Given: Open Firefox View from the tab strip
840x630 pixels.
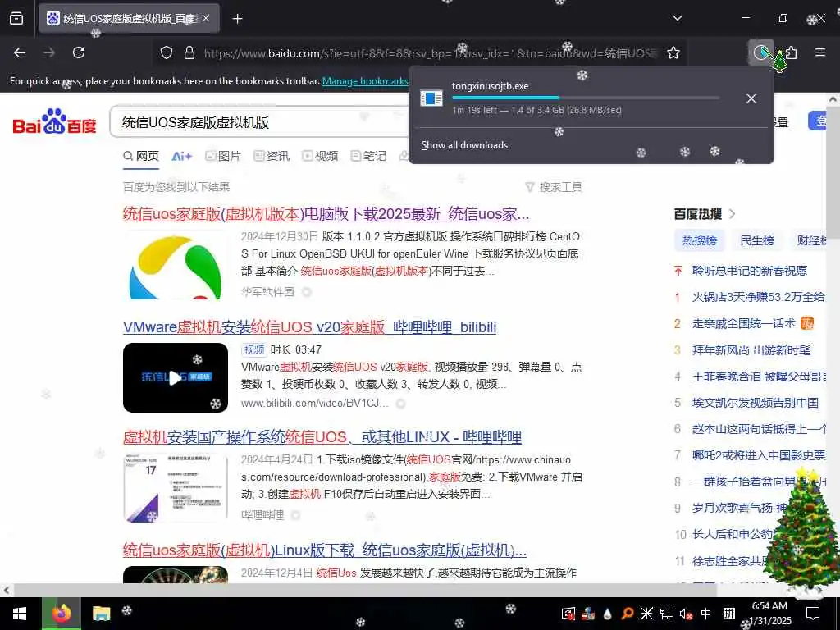Looking at the screenshot, I should (16, 18).
